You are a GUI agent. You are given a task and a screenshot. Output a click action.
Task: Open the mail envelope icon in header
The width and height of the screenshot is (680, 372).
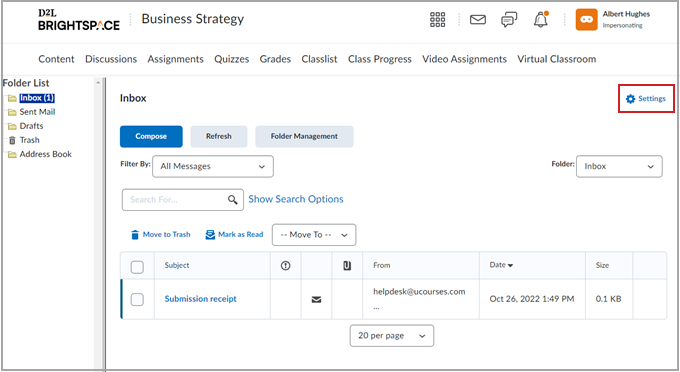pyautogui.click(x=477, y=20)
